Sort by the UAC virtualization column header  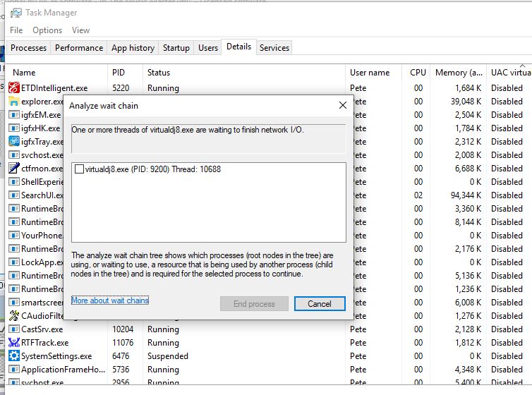tap(509, 72)
